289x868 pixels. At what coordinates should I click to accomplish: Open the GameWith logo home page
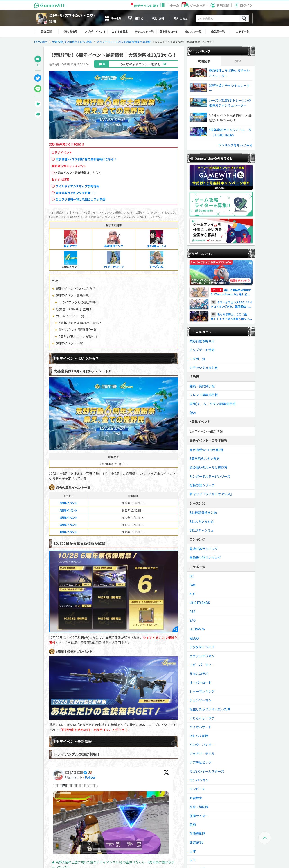(x=50, y=5)
